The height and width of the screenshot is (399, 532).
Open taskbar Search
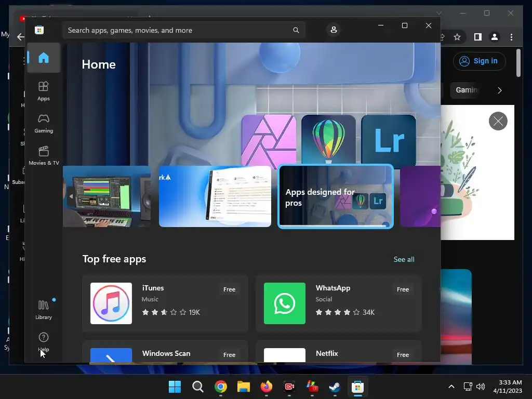pyautogui.click(x=197, y=387)
